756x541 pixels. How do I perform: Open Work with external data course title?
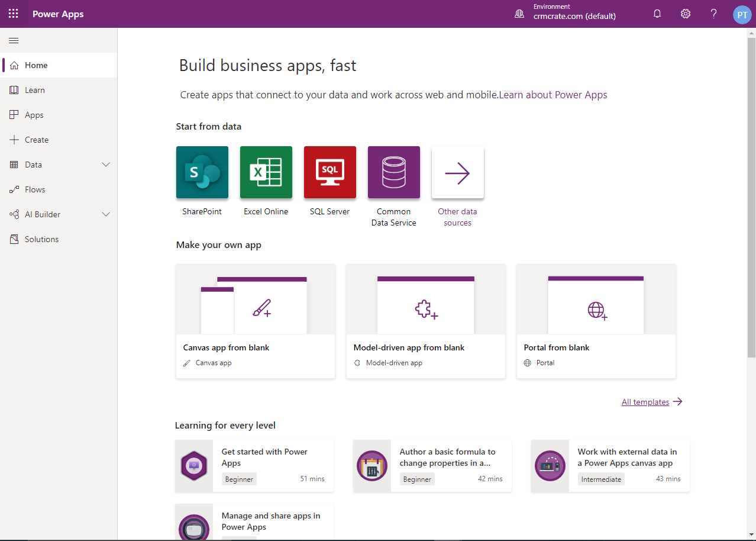pyautogui.click(x=627, y=458)
